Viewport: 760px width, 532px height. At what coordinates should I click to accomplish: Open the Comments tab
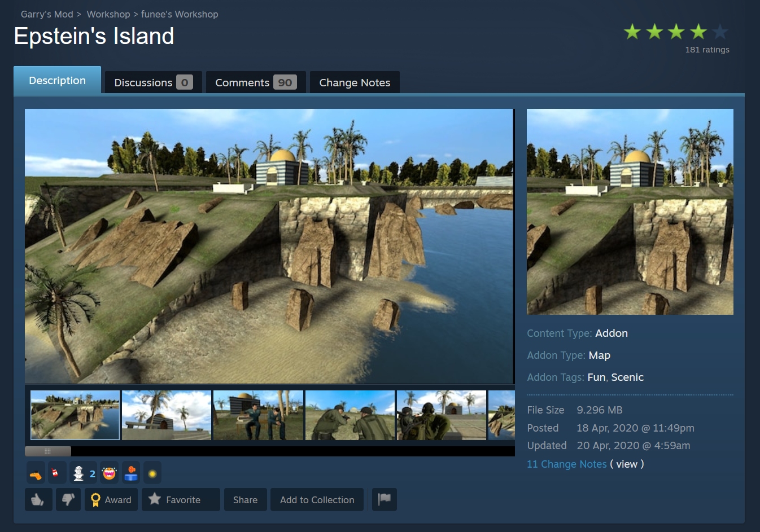[x=256, y=82]
